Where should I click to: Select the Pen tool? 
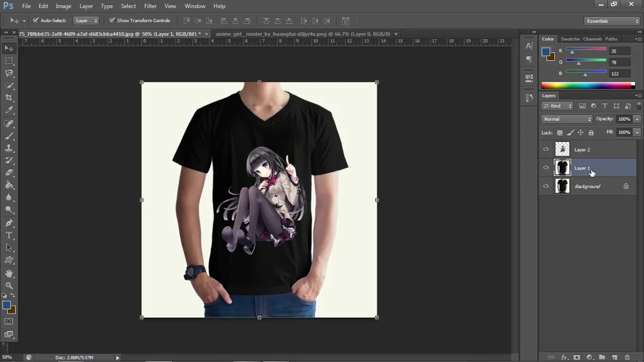[x=9, y=223]
